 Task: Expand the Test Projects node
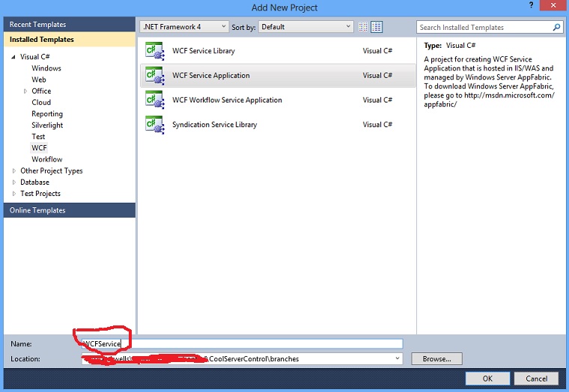pos(13,194)
